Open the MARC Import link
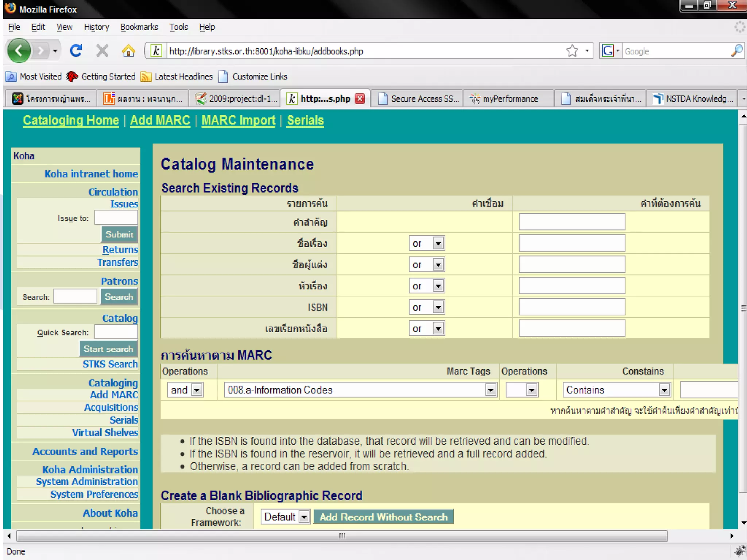The height and width of the screenshot is (560, 747). pyautogui.click(x=238, y=120)
